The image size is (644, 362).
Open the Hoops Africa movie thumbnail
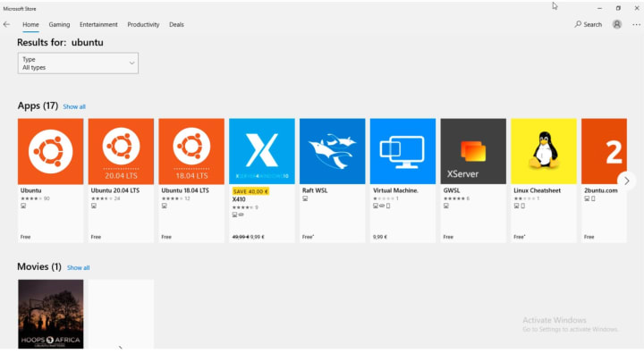tap(50, 314)
